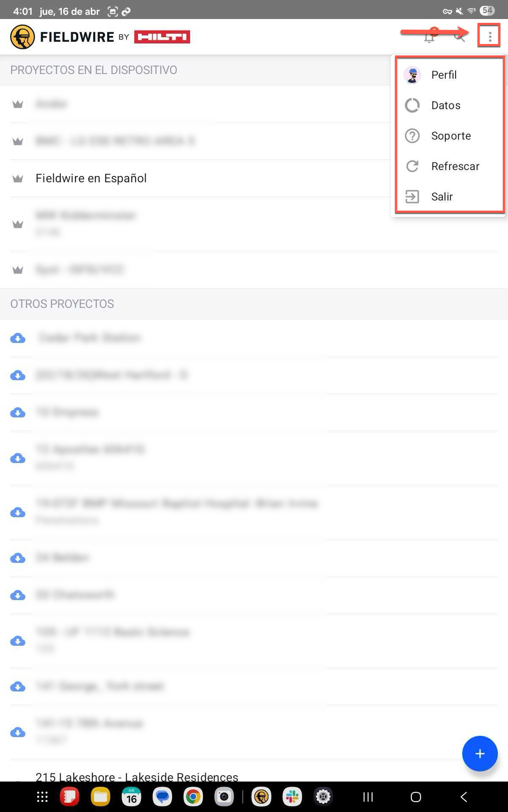Open Slack from the taskbar
Screen dimensions: 508x812
click(292, 797)
